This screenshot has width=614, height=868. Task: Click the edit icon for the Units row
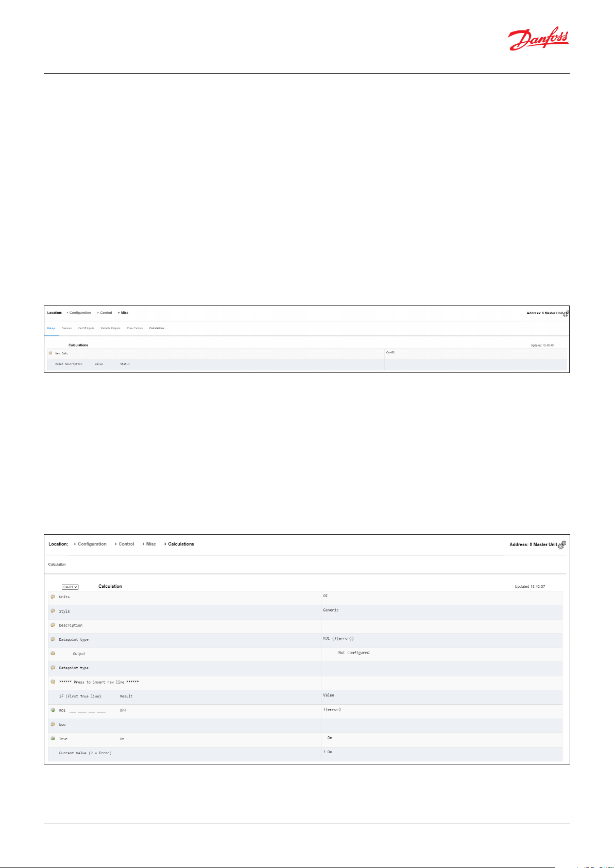(53, 597)
